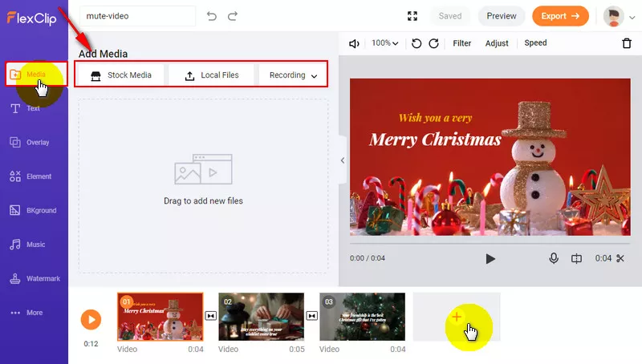Image resolution: width=642 pixels, height=364 pixels.
Task: Set transition between clips 01 and 02
Action: (x=211, y=316)
